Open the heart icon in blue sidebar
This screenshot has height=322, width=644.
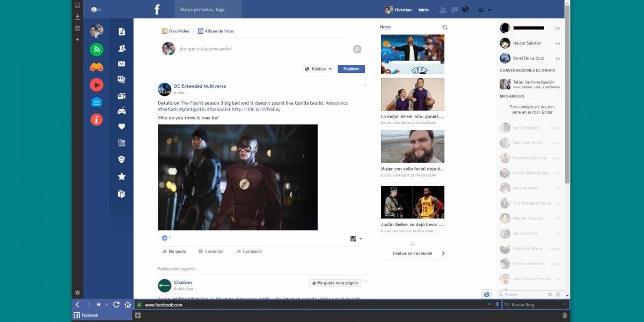tap(122, 127)
